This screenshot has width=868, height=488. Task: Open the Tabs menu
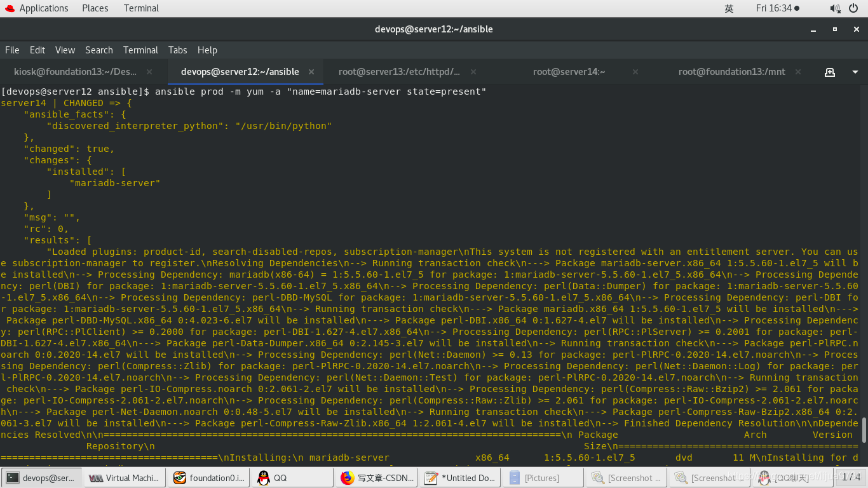pos(177,50)
